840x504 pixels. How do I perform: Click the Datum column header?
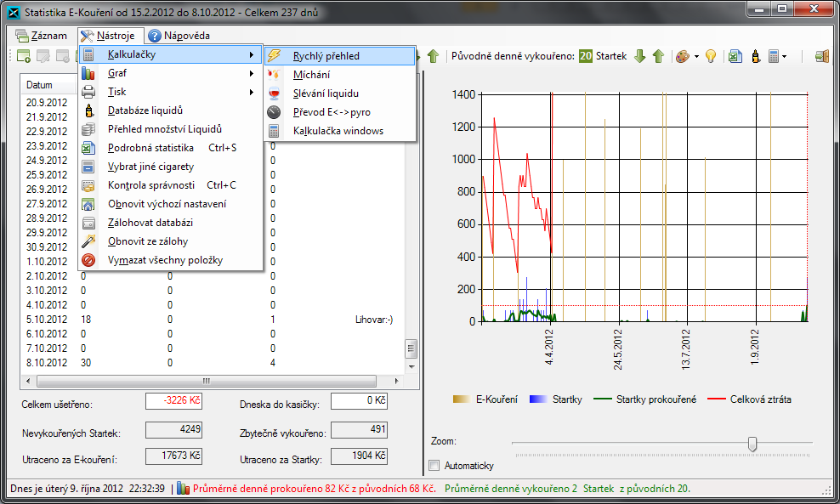tap(49, 85)
